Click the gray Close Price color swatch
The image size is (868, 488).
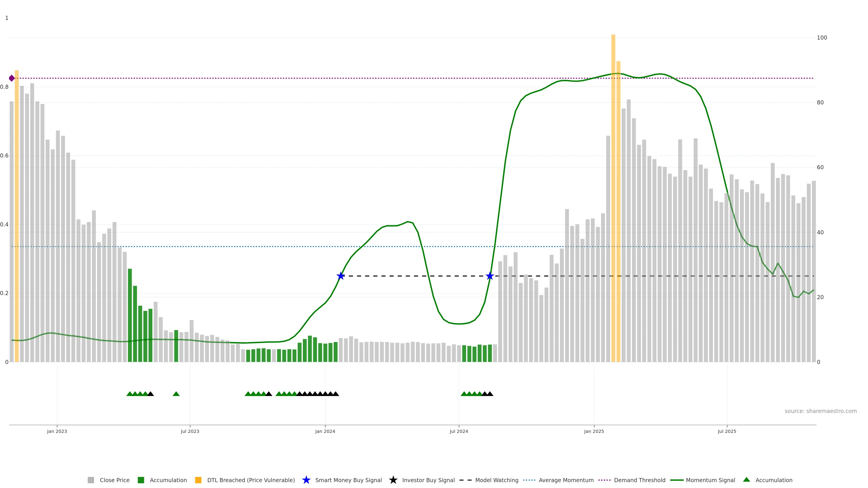coord(91,480)
